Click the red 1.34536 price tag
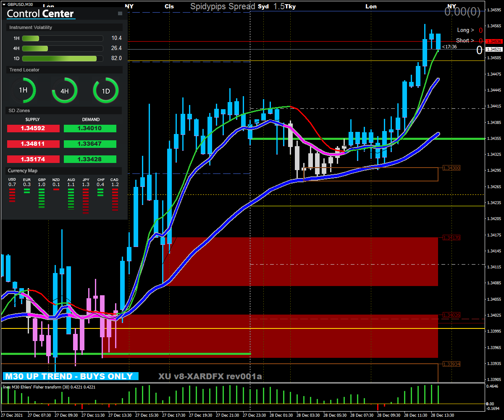The height and width of the screenshot is (420, 504). pyautogui.click(x=494, y=42)
